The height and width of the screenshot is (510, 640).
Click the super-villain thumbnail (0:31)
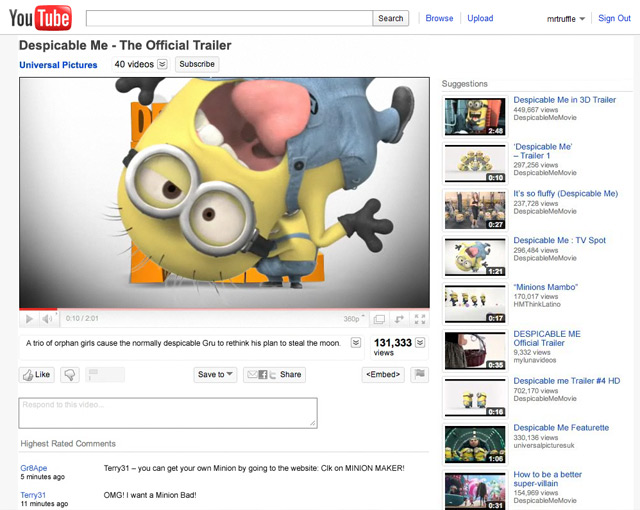[475, 491]
